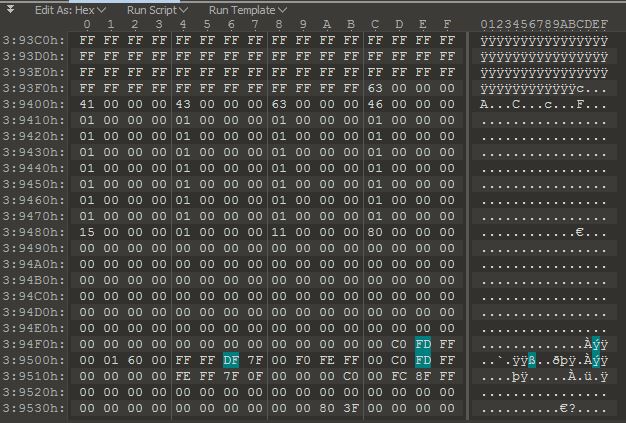
Task: Click highlighted byte FD in row 3:94F0h
Action: pyautogui.click(x=423, y=344)
